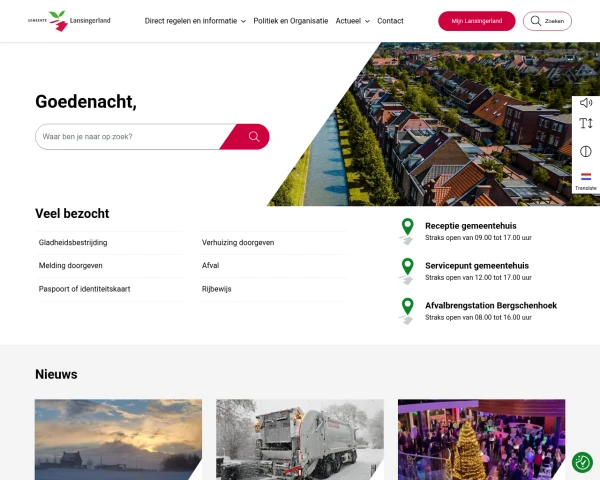
Task: Open the snowy garbage truck news thumbnail
Action: pyautogui.click(x=300, y=439)
